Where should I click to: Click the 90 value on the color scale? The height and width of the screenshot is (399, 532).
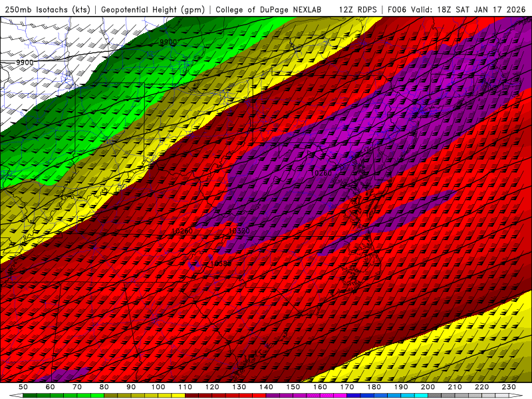coord(131,387)
